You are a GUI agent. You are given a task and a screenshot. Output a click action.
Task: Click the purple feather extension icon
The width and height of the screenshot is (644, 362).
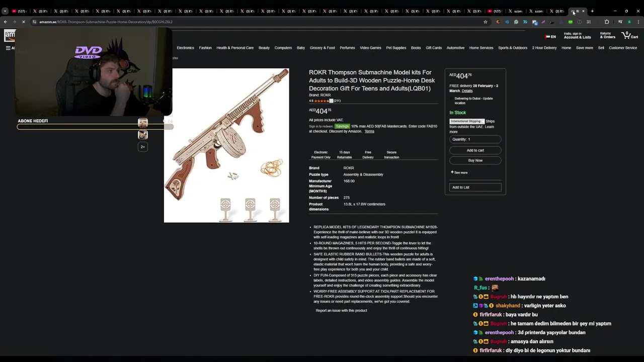pyautogui.click(x=543, y=22)
